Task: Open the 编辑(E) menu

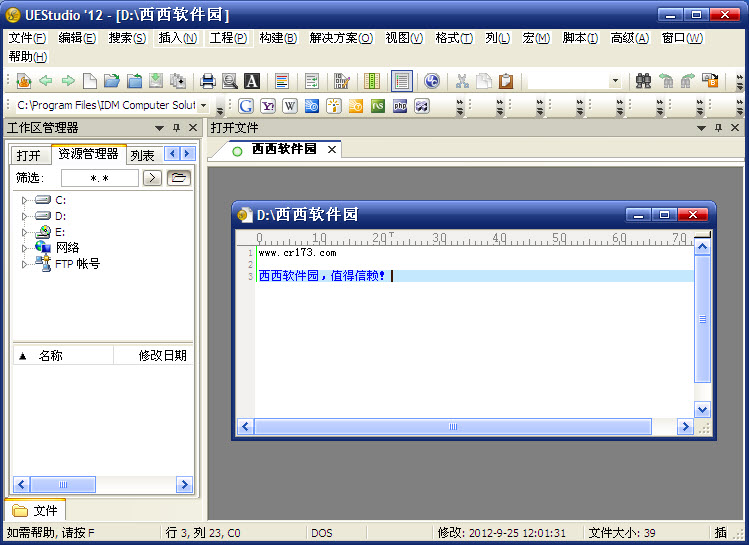Action: 77,38
